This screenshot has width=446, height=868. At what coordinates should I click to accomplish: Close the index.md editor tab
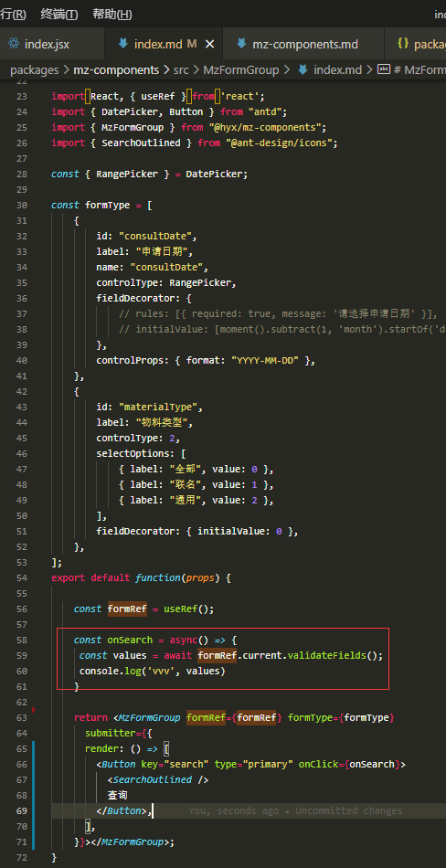pyautogui.click(x=209, y=44)
